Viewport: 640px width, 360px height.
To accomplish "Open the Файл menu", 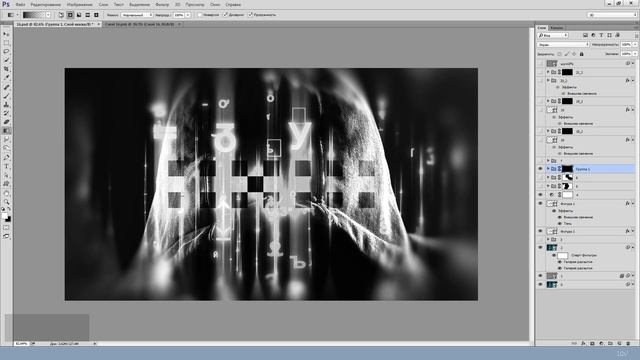I will 20,4.
